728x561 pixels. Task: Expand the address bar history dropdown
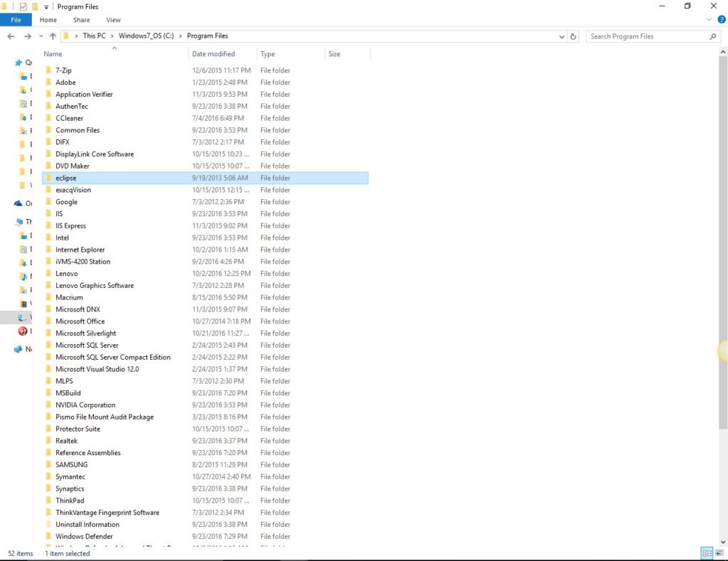click(x=562, y=36)
